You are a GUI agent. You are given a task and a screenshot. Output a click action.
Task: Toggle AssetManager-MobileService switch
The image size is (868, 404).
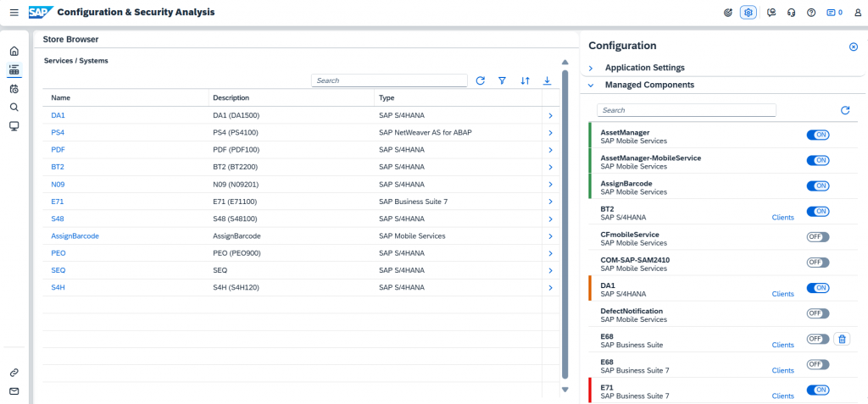click(818, 160)
